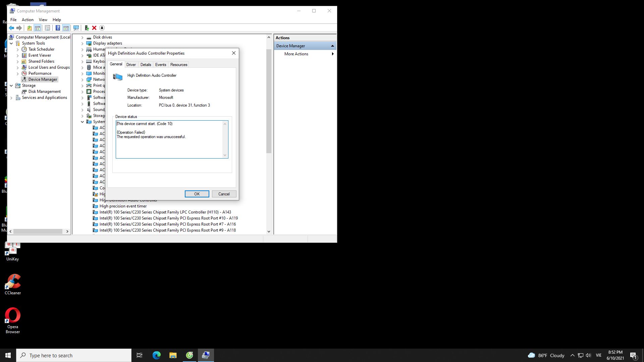Viewport: 644px width, 362px height.
Task: Click Cancel to dismiss properties dialog
Action: point(223,194)
